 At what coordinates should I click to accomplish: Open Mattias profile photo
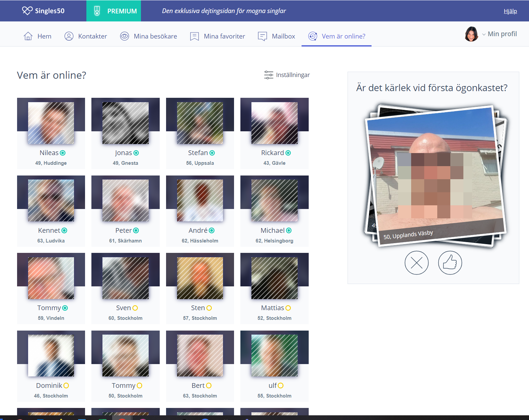[x=275, y=278]
